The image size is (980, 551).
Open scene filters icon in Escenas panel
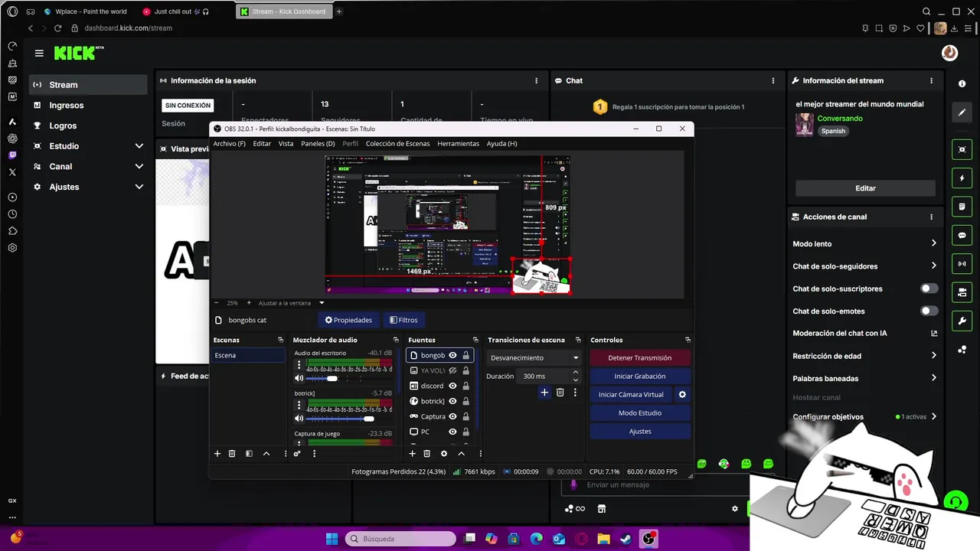click(249, 454)
